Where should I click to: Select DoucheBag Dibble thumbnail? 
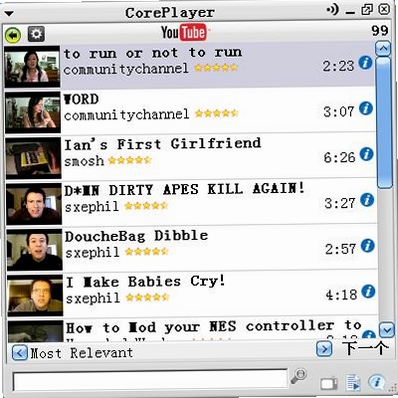click(x=35, y=249)
